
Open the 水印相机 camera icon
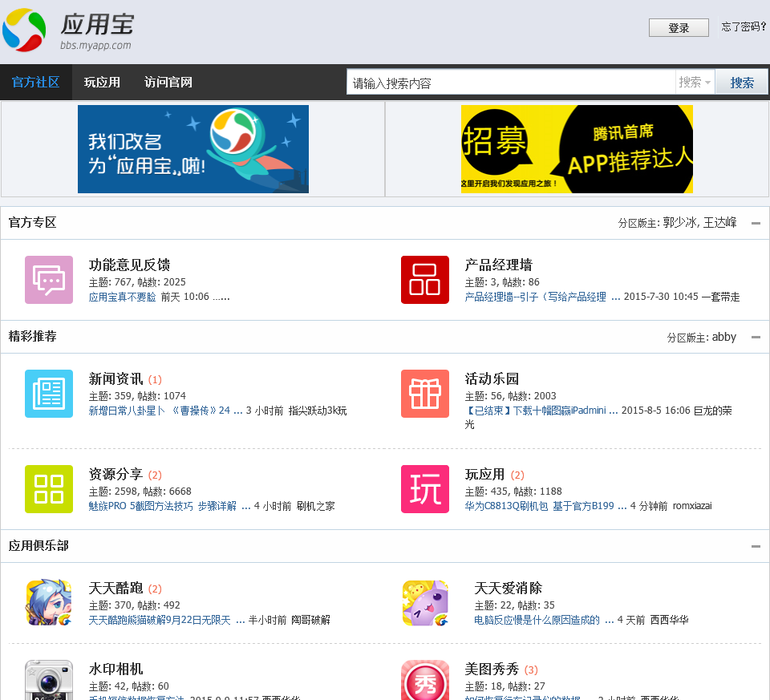[49, 680]
